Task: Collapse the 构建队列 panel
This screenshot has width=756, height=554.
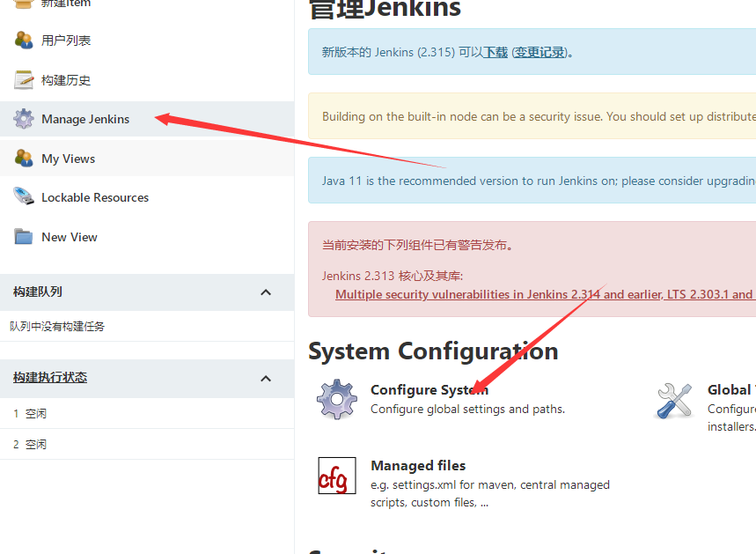Action: point(266,292)
